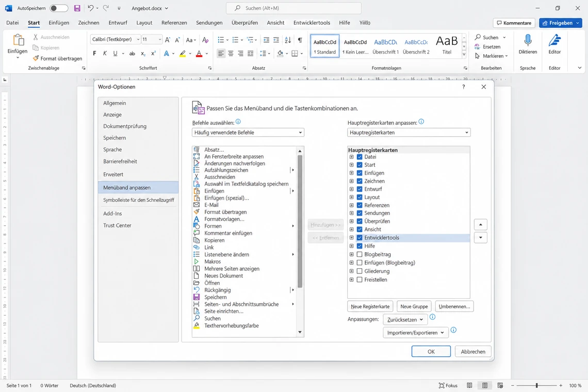Apply subscript formatting
The image size is (588, 392).
(143, 54)
